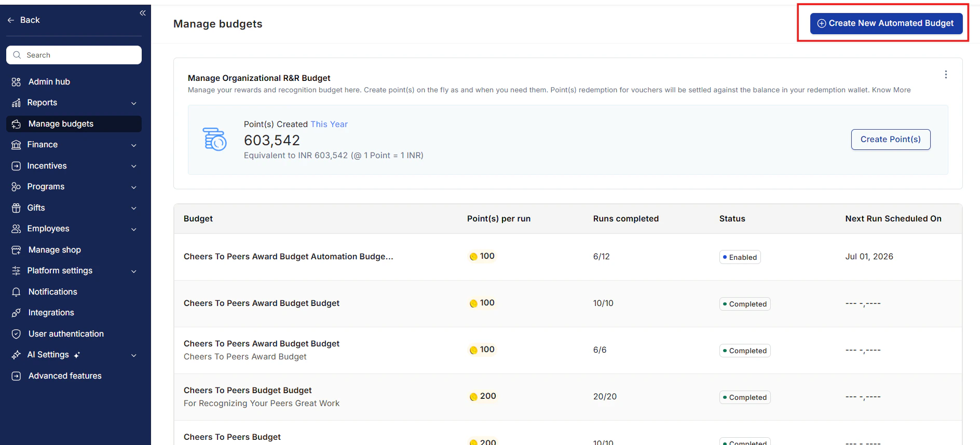Click the Integrations plug icon

click(x=16, y=313)
